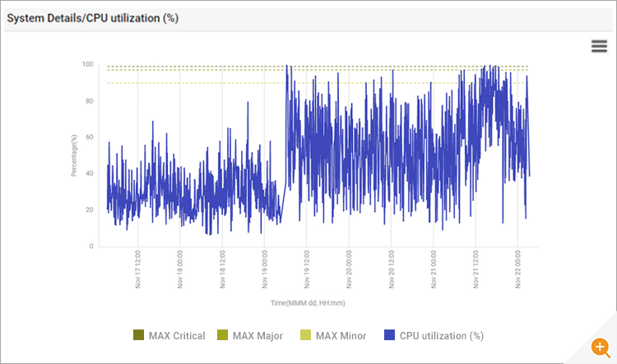Click the System Details/CPU utilization (%) title

tap(92, 18)
